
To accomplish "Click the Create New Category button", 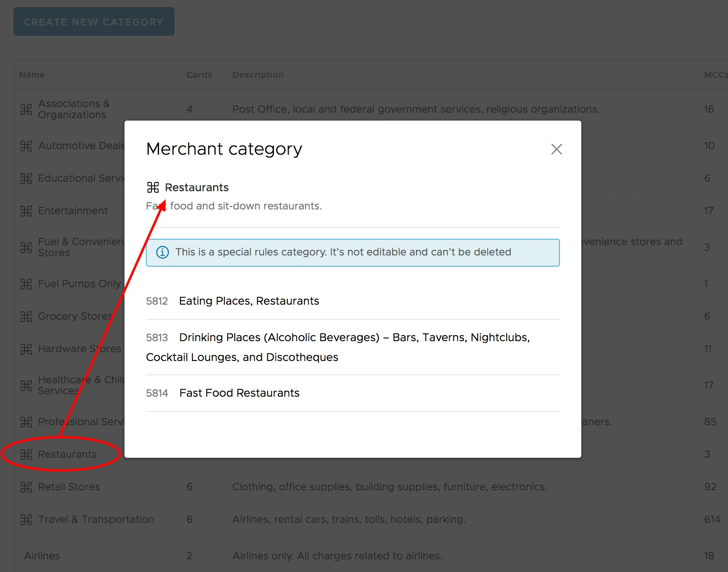I will [94, 21].
